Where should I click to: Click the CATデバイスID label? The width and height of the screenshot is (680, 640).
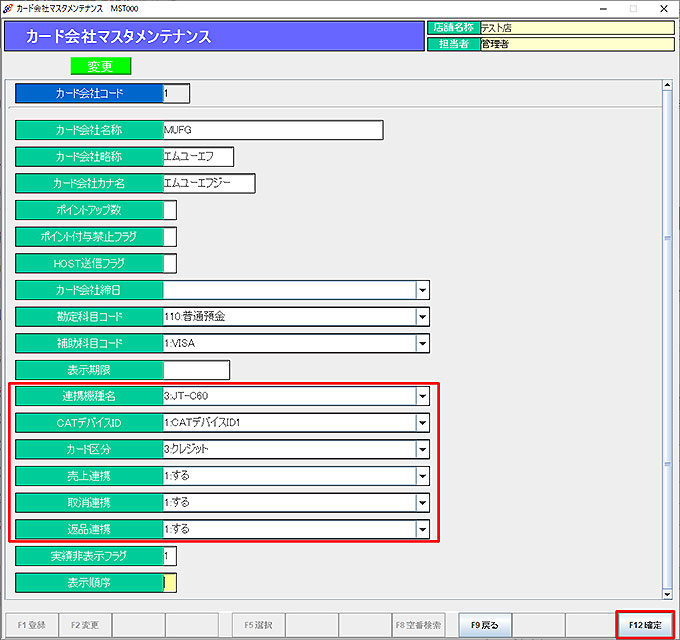(x=89, y=423)
